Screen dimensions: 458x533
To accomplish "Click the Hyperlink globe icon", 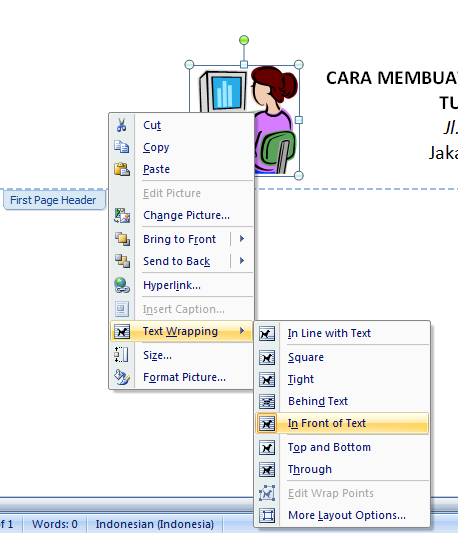I will pos(122,285).
